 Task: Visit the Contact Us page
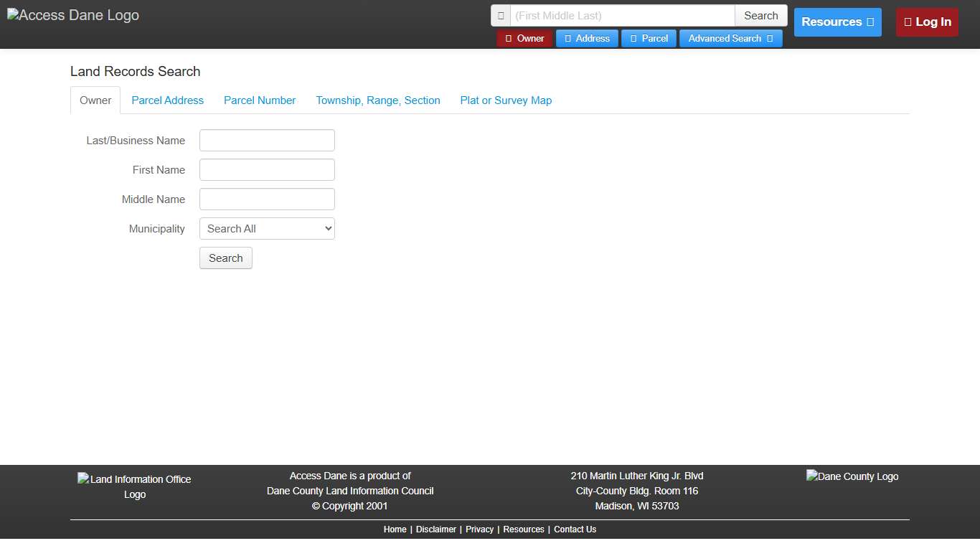point(575,529)
